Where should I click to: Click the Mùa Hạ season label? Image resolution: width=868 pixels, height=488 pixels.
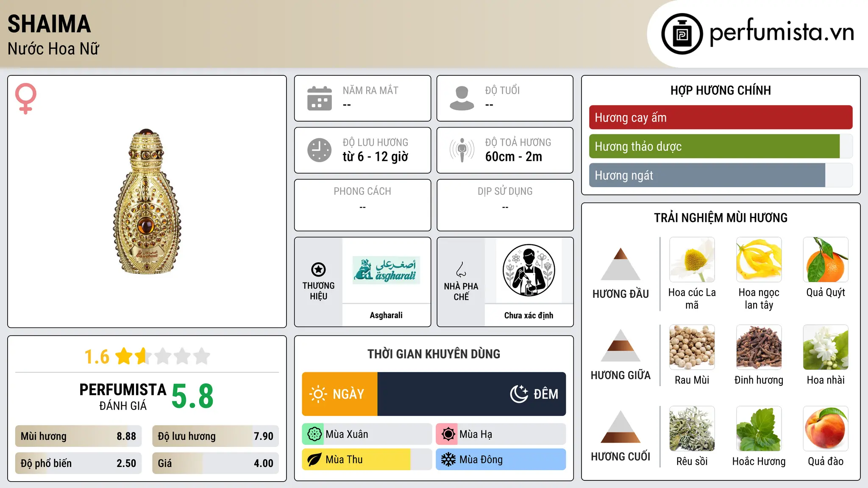(x=476, y=434)
